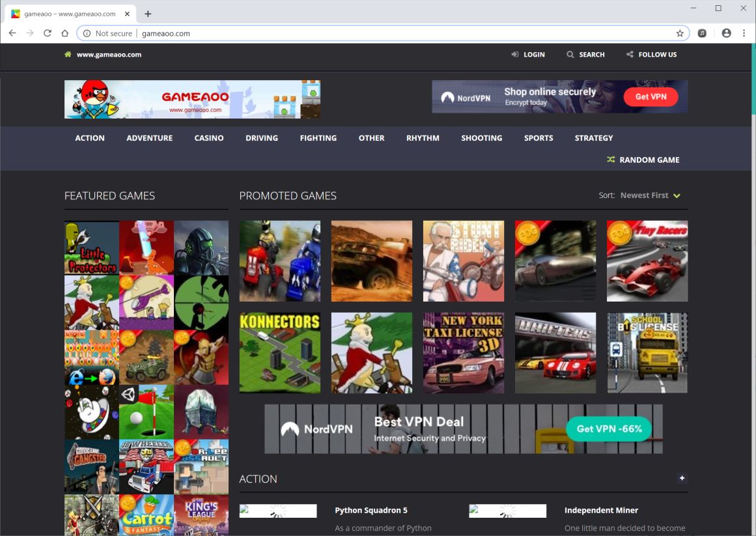Click the browser forward arrow
The image size is (756, 536).
pyautogui.click(x=30, y=33)
